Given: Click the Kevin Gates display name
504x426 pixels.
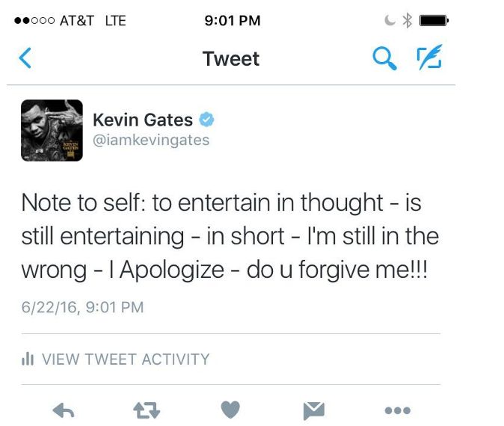Looking at the screenshot, I should (x=143, y=120).
